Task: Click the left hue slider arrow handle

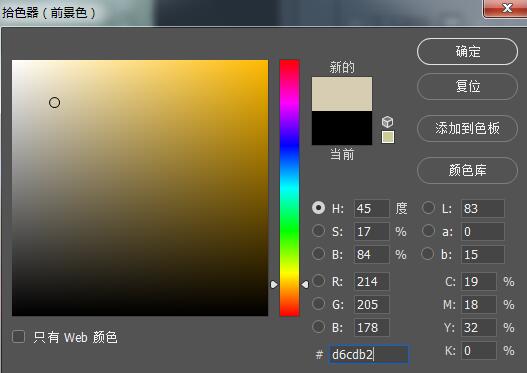Action: point(274,285)
